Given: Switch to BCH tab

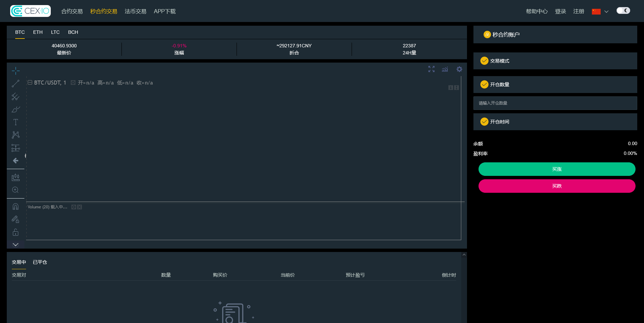Looking at the screenshot, I should click(73, 32).
